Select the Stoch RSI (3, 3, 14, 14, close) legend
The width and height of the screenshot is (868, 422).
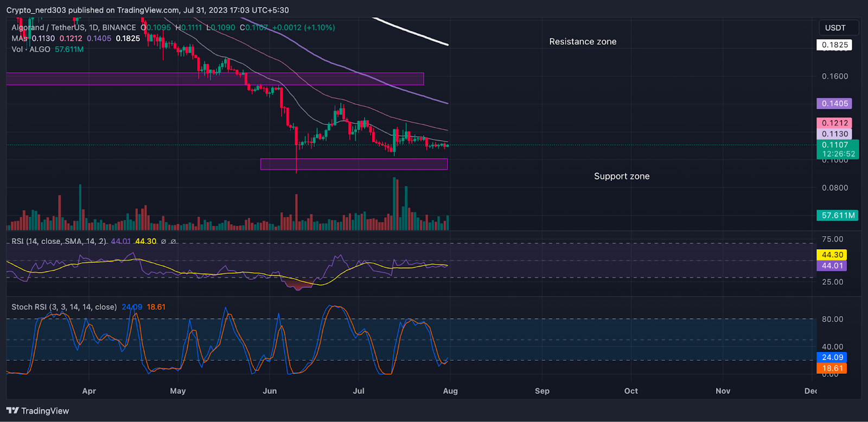(x=64, y=307)
